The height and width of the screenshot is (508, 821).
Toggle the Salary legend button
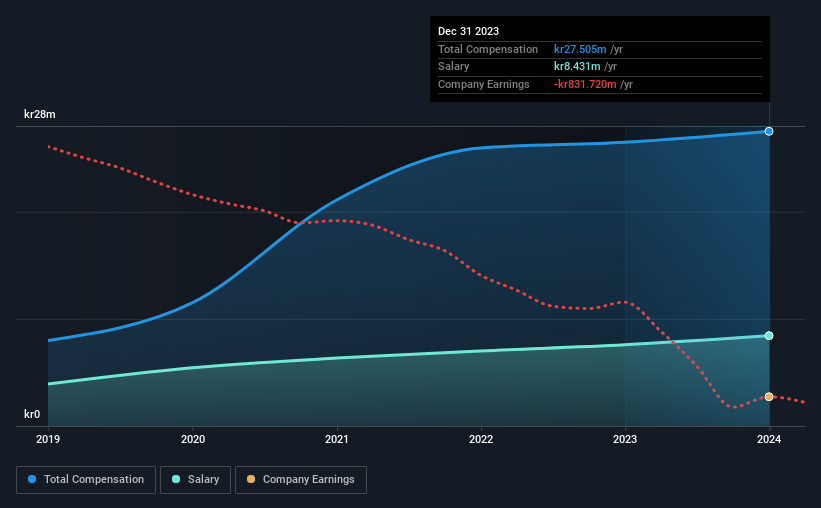click(195, 480)
